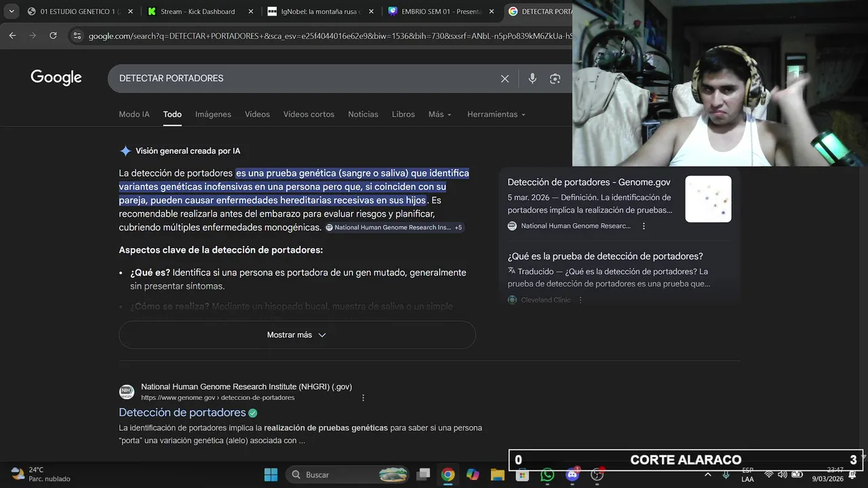The height and width of the screenshot is (488, 868).
Task: Click the verified checkmark beside result title
Action: (x=253, y=413)
